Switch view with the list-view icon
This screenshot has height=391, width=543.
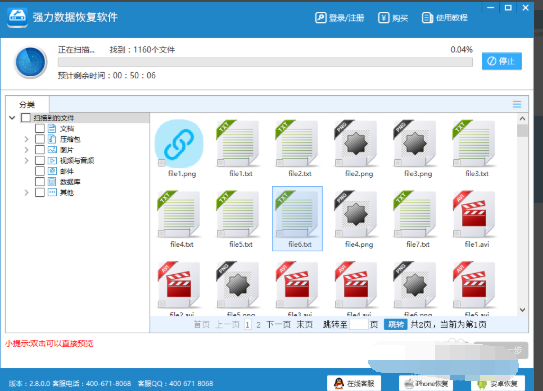click(x=517, y=104)
